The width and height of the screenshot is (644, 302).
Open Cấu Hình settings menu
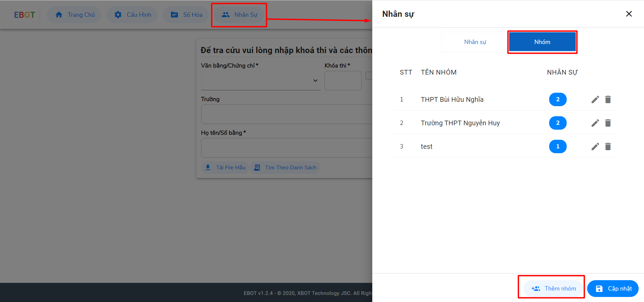click(132, 15)
